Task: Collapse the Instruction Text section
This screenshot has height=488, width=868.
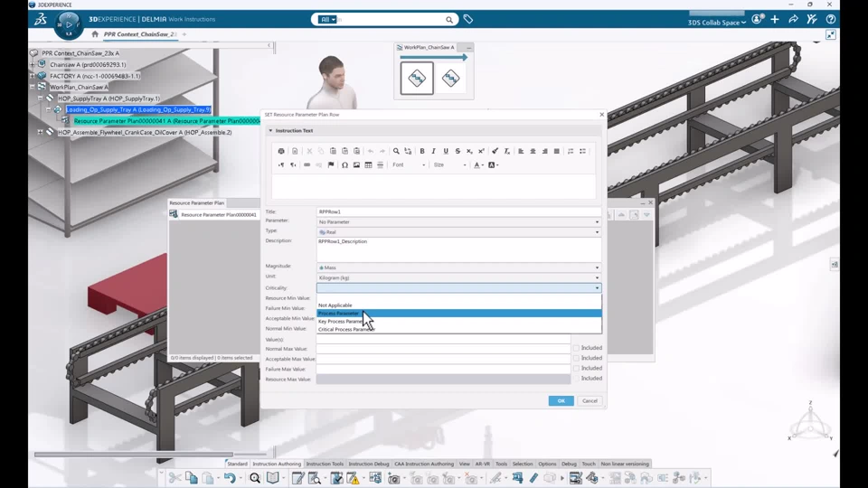Action: [270, 130]
